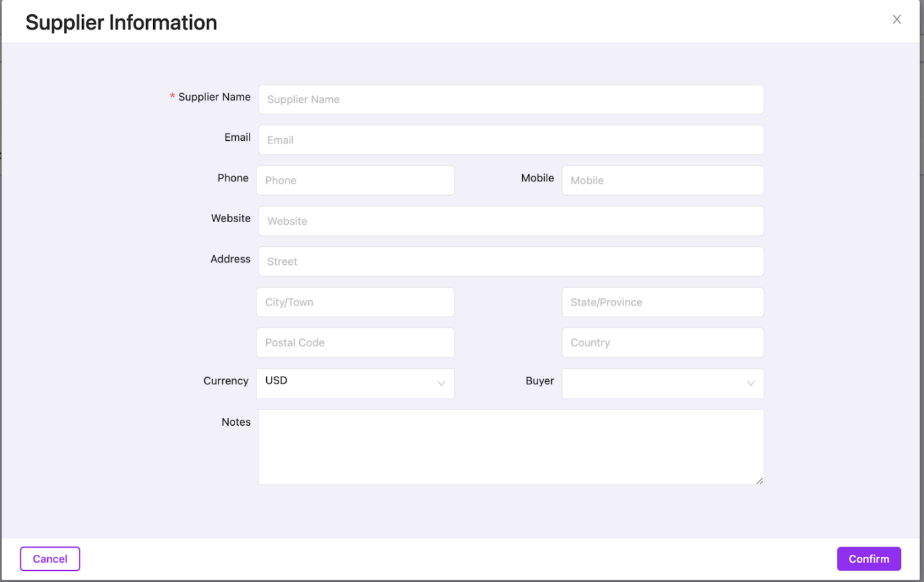This screenshot has height=582, width=924.
Task: Click the Notes textarea resize handle
Action: [x=759, y=481]
